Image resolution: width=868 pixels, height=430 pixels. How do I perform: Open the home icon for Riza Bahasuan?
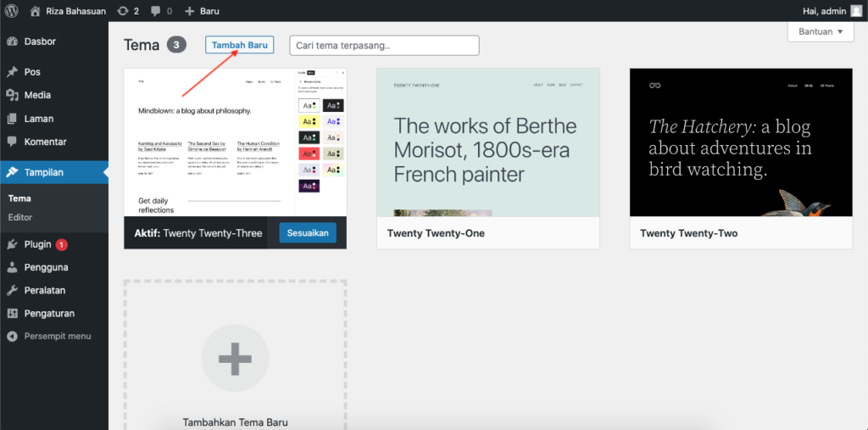coord(36,10)
